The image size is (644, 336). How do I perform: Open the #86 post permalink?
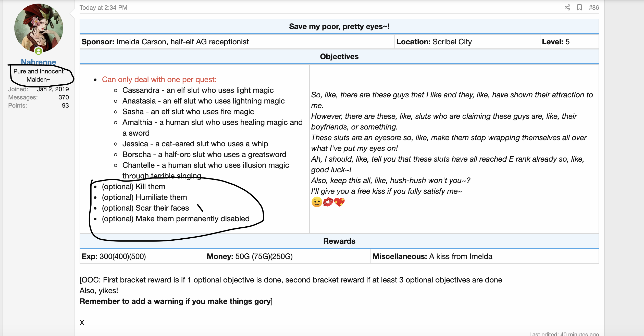pos(594,7)
